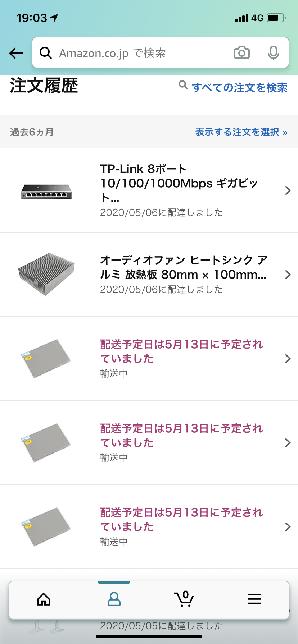Image resolution: width=298 pixels, height=644 pixels.
Task: Tap search icon beside すべての注文を検索
Action: pyautogui.click(x=183, y=85)
